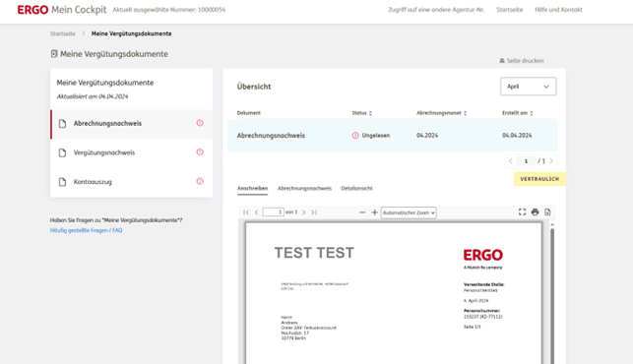Switch to Abrechnungsnachweis tab in viewer

click(x=304, y=189)
